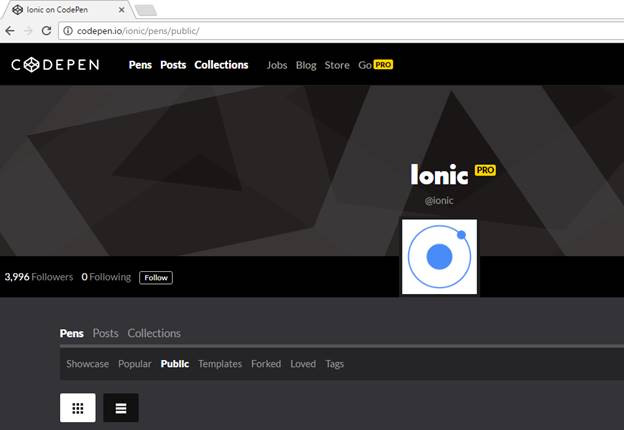This screenshot has height=430, width=624.
Task: Select the Public sub-tab
Action: pos(175,364)
